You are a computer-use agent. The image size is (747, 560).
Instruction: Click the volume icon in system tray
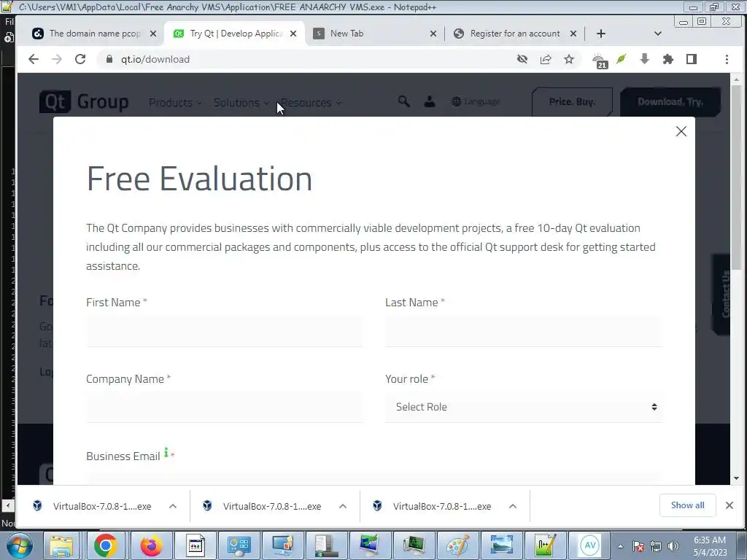pyautogui.click(x=673, y=546)
